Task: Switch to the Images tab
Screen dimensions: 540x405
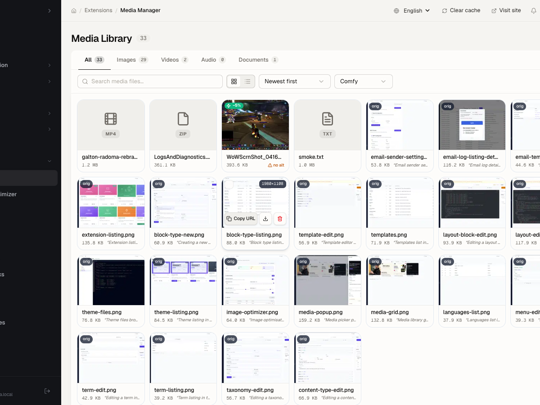Action: point(132,60)
